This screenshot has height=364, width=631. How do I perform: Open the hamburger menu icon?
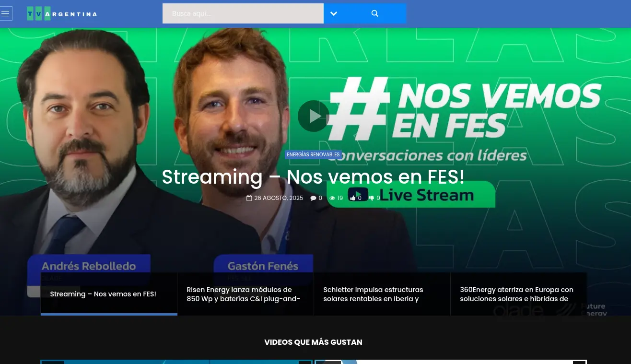coord(6,13)
